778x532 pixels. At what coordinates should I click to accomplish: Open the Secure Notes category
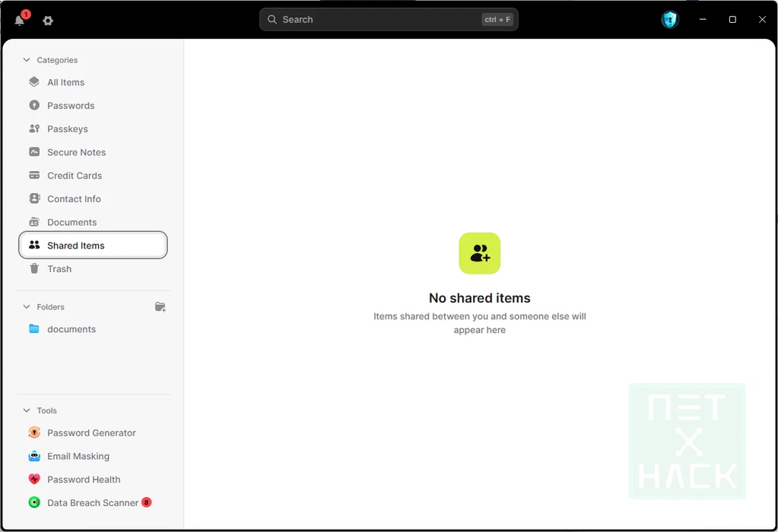click(76, 153)
